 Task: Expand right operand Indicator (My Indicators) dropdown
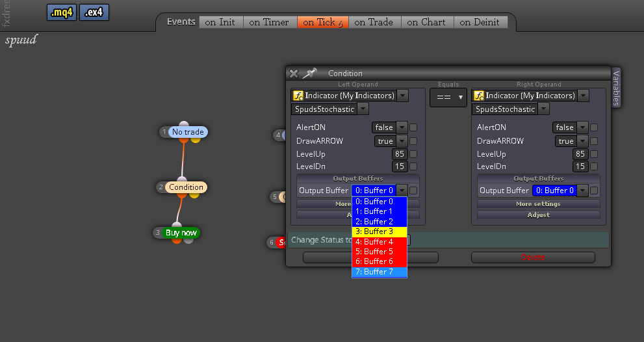point(583,96)
